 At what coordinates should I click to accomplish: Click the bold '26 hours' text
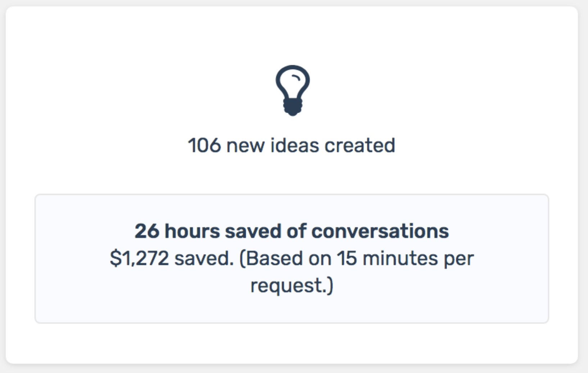coord(177,231)
